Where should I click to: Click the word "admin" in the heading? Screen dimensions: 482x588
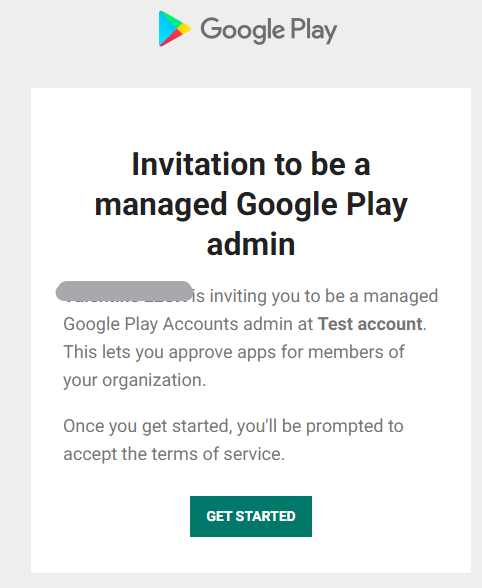(251, 244)
